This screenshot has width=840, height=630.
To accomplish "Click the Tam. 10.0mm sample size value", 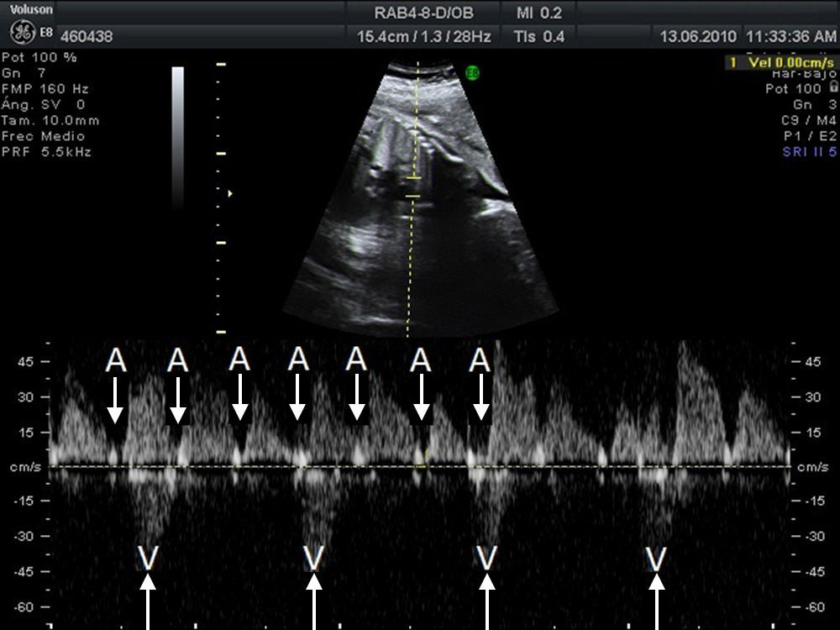I will [50, 120].
